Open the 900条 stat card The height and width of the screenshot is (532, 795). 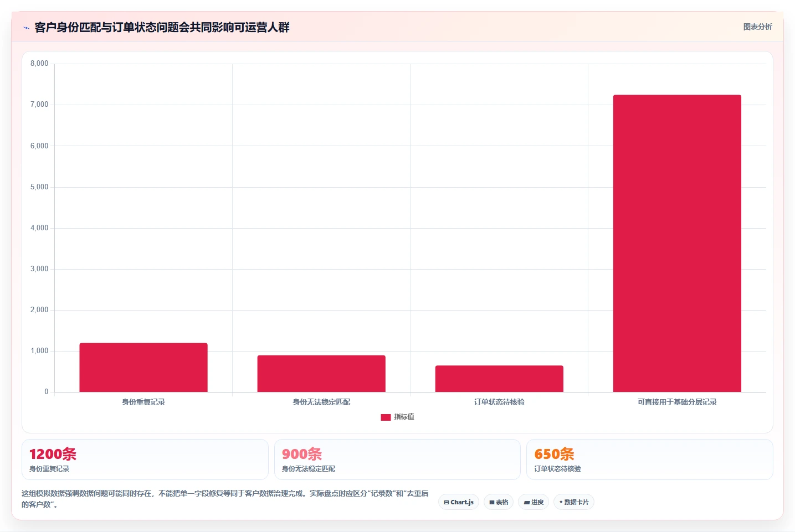pos(397,459)
